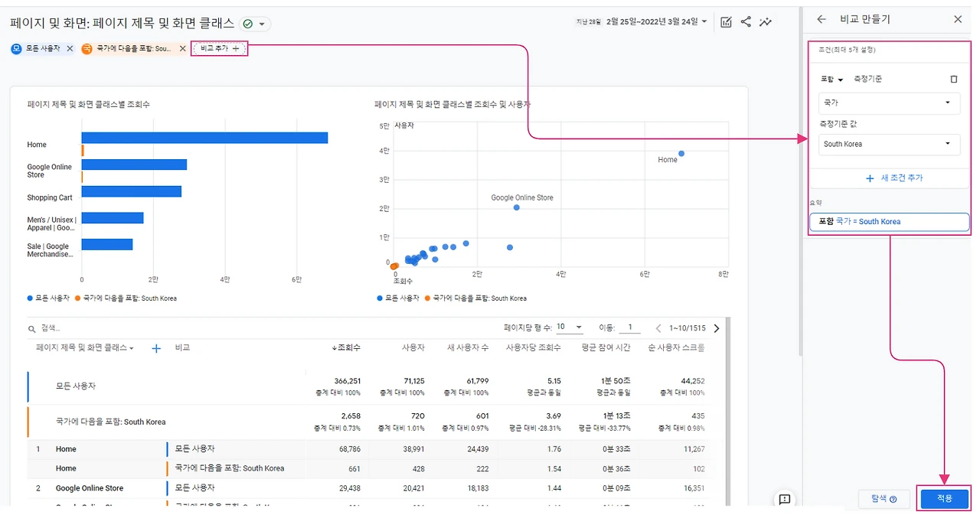Open 페이지 제목 및 화면 클래스 dimension dropdown
The image size is (980, 518).
[x=85, y=347]
